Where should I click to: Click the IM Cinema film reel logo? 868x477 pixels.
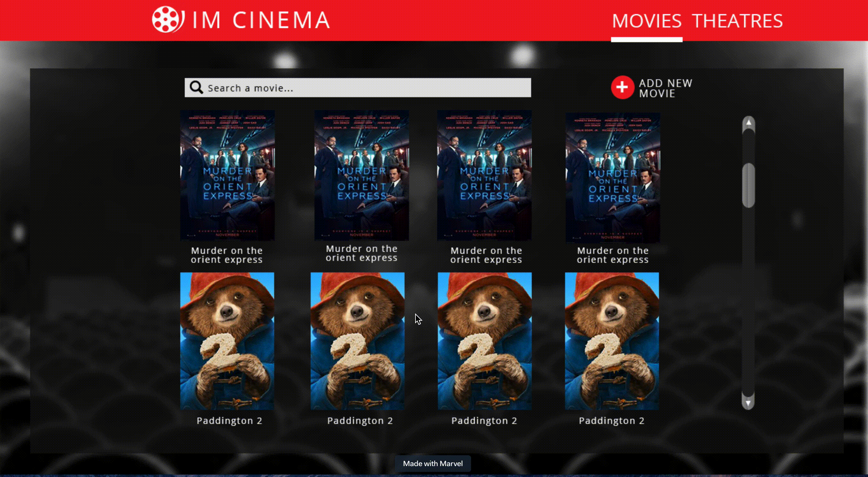click(x=168, y=20)
